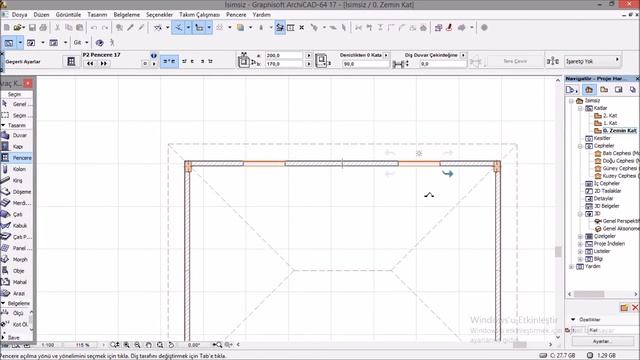Toggle the highlighted geometry method button
Image resolution: width=640 pixels, height=360 pixels.
tap(169, 61)
